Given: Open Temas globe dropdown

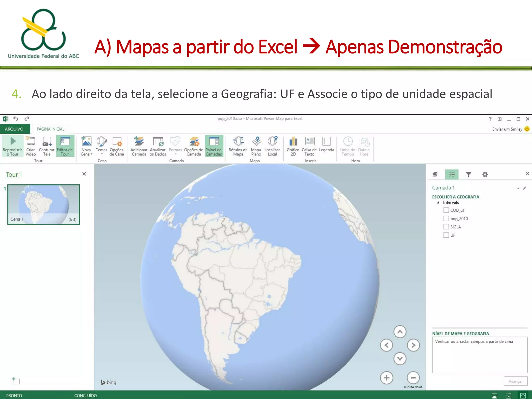Looking at the screenshot, I should [x=102, y=146].
